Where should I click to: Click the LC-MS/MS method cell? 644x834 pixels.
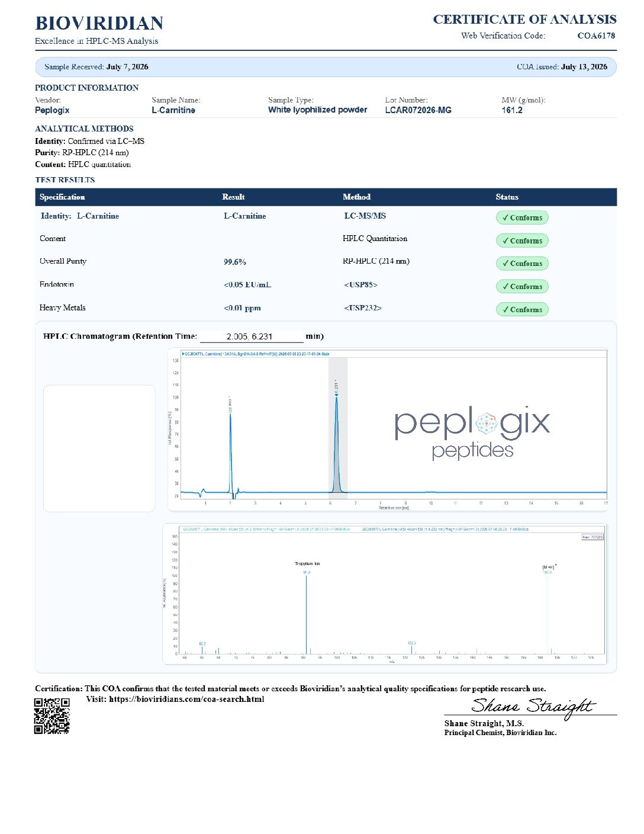point(365,216)
